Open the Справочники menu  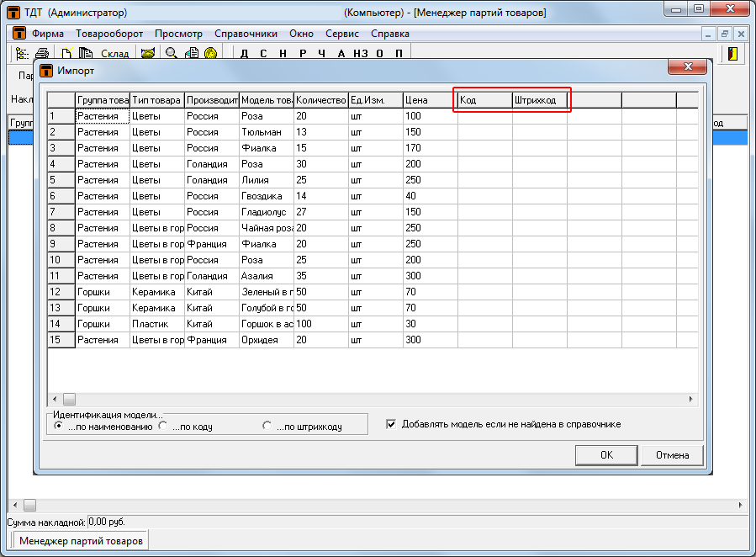click(246, 34)
